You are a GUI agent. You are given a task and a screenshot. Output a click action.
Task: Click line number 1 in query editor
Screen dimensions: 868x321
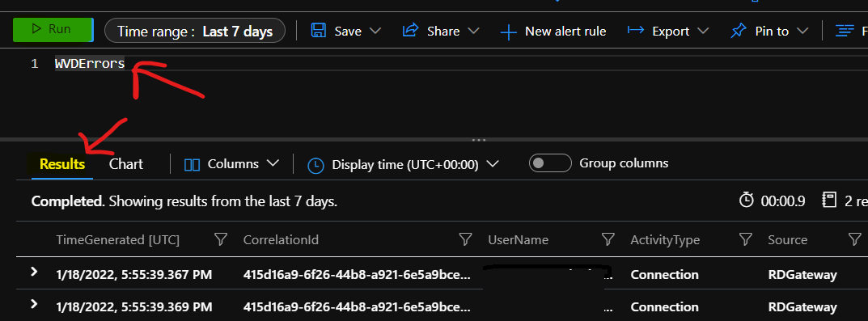(35, 64)
